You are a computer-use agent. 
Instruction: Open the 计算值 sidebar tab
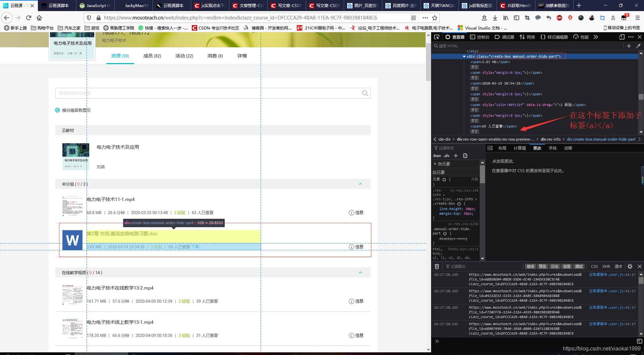(x=520, y=148)
